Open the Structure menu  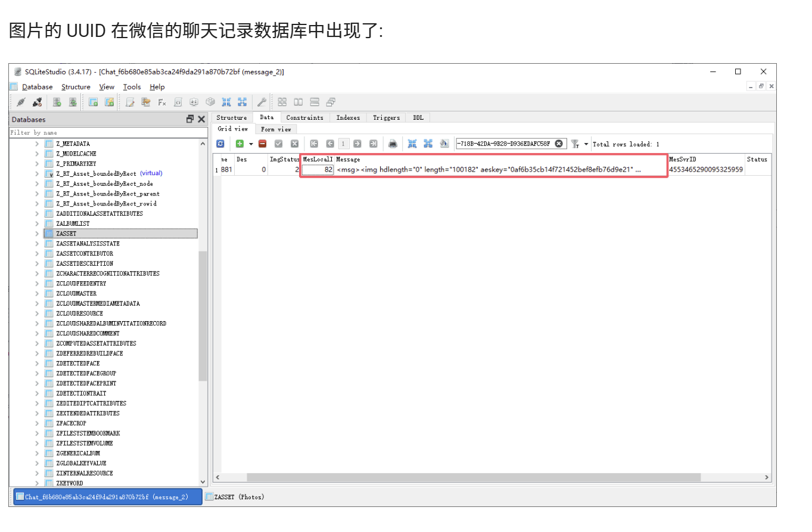coord(76,87)
